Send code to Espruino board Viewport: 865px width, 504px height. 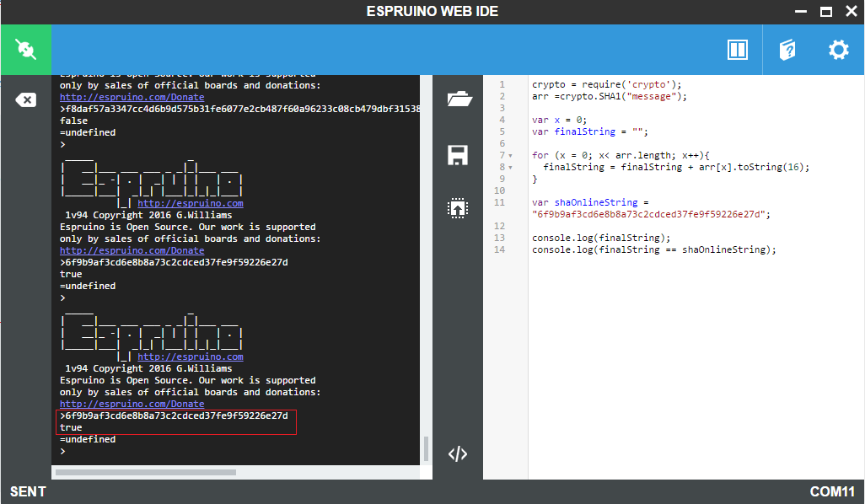(458, 208)
